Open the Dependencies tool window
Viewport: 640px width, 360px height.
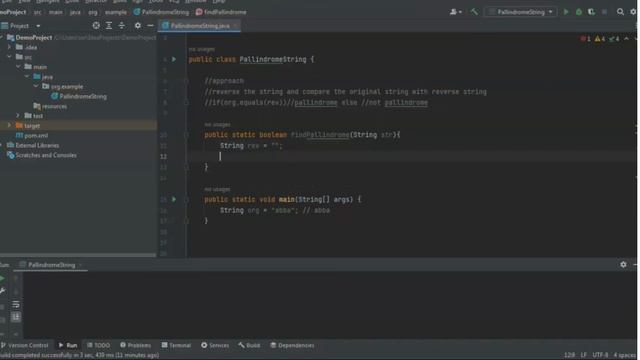(292, 345)
